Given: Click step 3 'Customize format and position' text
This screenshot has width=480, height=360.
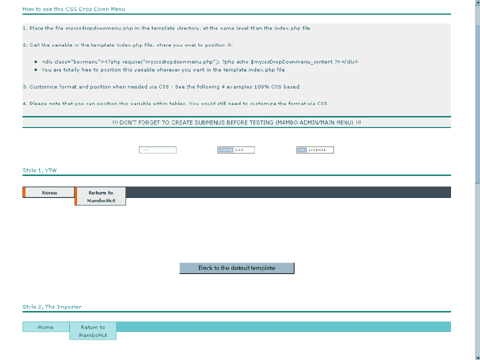Looking at the screenshot, I should pyautogui.click(x=161, y=87).
